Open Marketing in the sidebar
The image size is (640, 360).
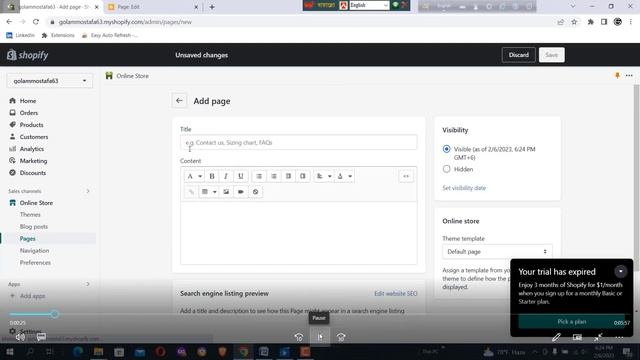33,161
